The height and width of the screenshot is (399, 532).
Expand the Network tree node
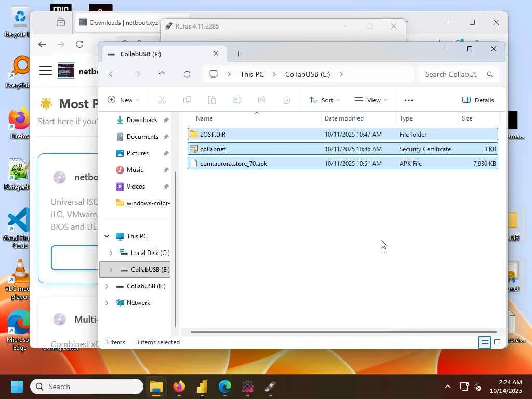coord(107,303)
